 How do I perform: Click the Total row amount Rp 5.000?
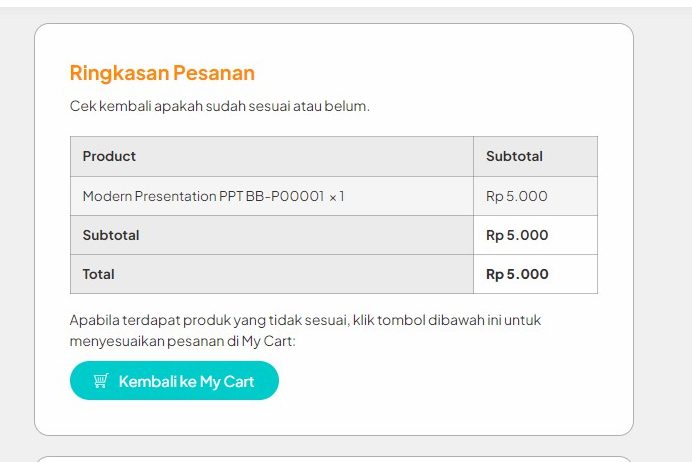(x=517, y=274)
